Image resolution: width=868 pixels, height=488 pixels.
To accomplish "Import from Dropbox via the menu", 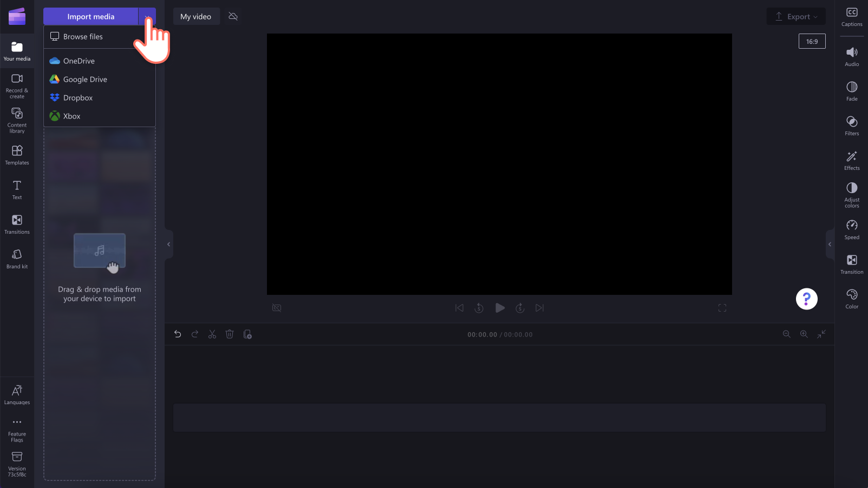I will click(x=77, y=97).
